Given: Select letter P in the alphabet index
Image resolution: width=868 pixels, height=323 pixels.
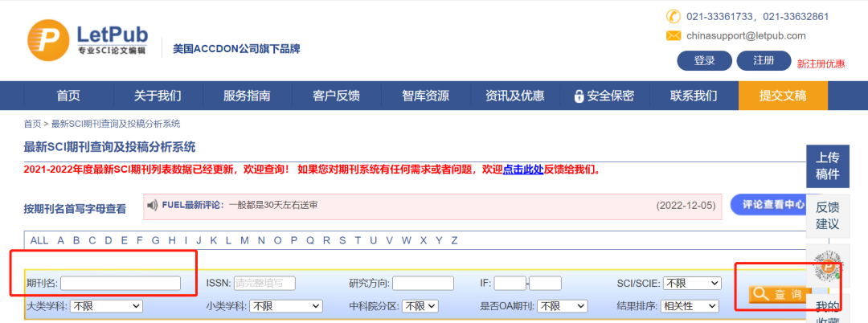Looking at the screenshot, I should [294, 240].
